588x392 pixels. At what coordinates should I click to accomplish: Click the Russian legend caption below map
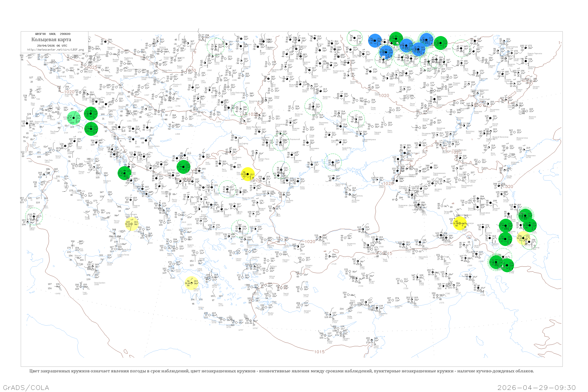(281, 371)
